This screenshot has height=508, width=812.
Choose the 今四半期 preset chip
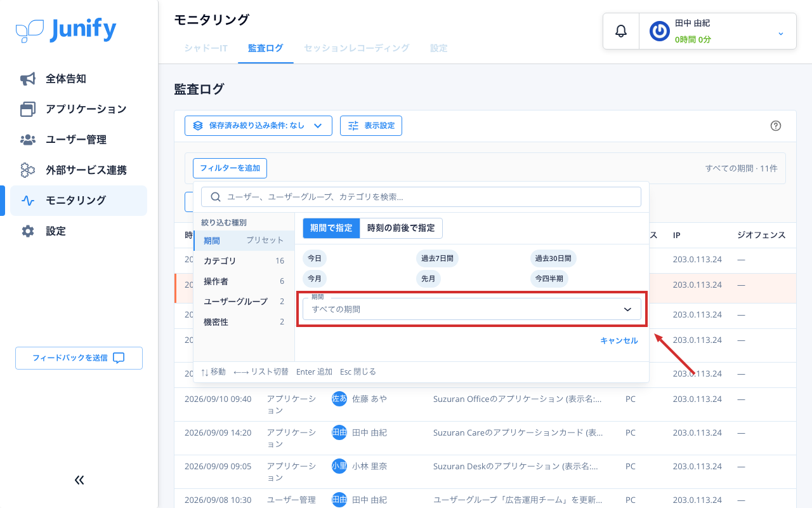coord(549,278)
